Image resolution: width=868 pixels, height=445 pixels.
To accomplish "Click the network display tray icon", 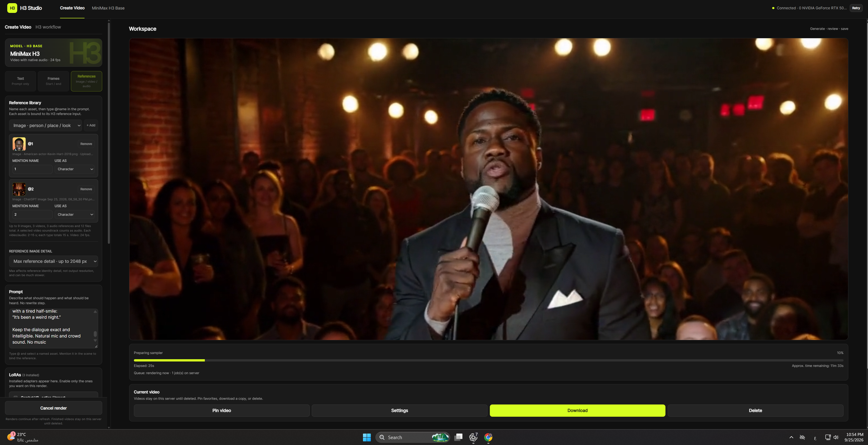I will click(x=828, y=437).
